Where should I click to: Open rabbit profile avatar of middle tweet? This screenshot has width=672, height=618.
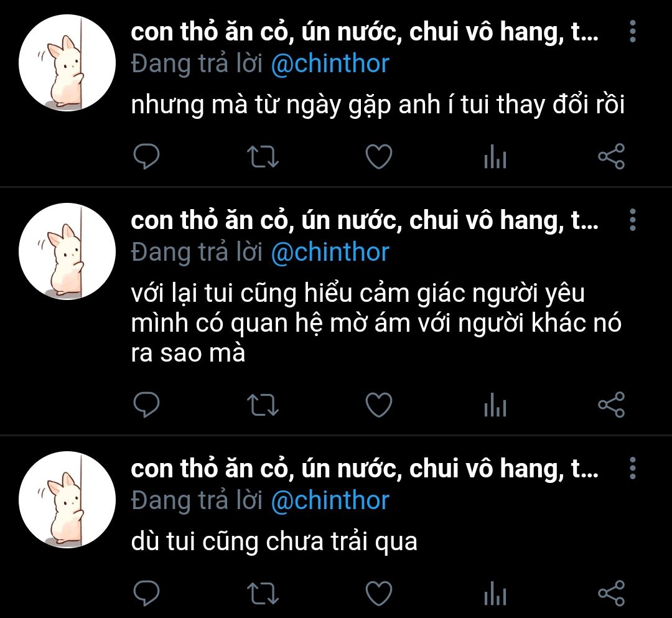click(67, 251)
